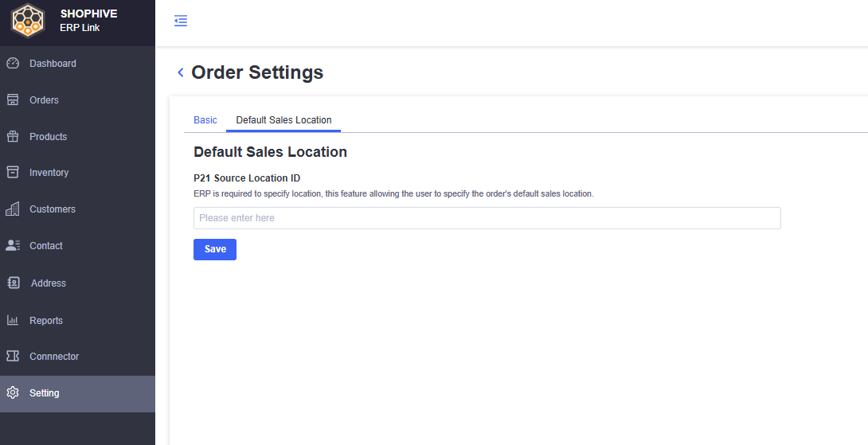The height and width of the screenshot is (445, 868).
Task: Navigate to Customers in the sidebar
Action: (x=77, y=209)
